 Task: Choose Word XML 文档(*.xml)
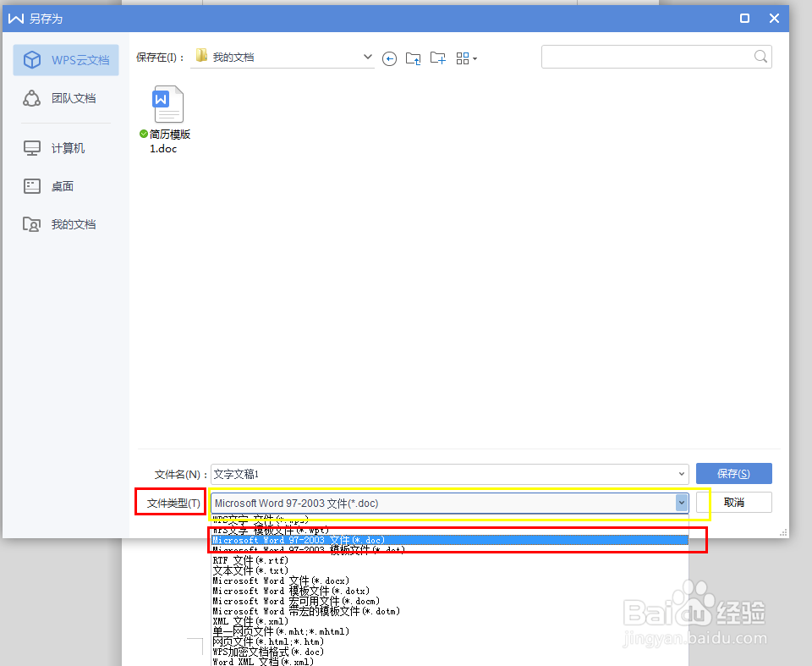pos(449,661)
